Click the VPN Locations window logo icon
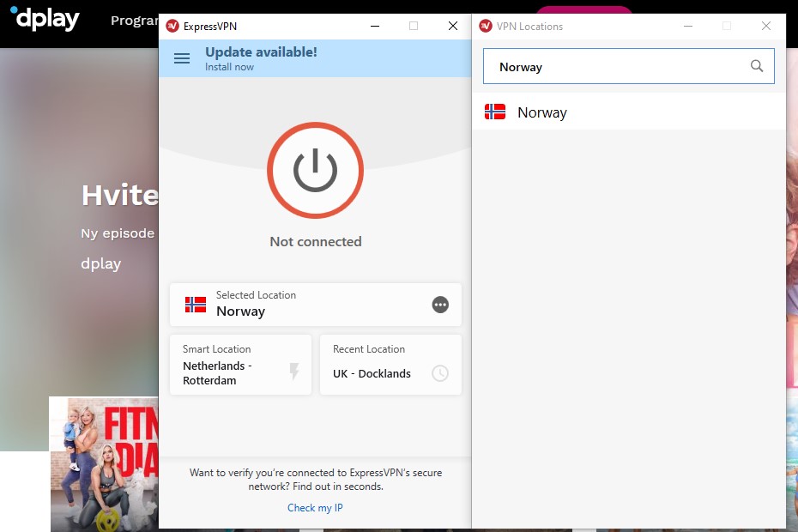Image resolution: width=798 pixels, height=532 pixels. coord(486,26)
